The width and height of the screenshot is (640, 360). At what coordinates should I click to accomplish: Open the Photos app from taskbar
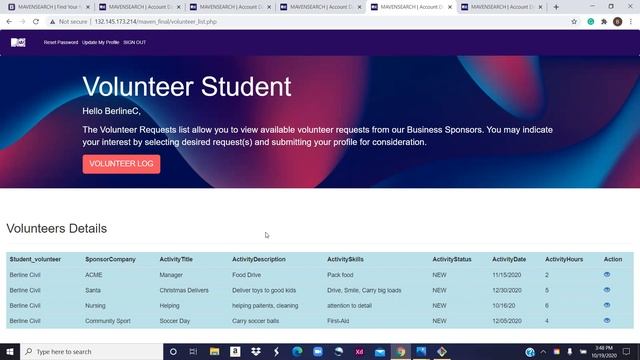421,351
